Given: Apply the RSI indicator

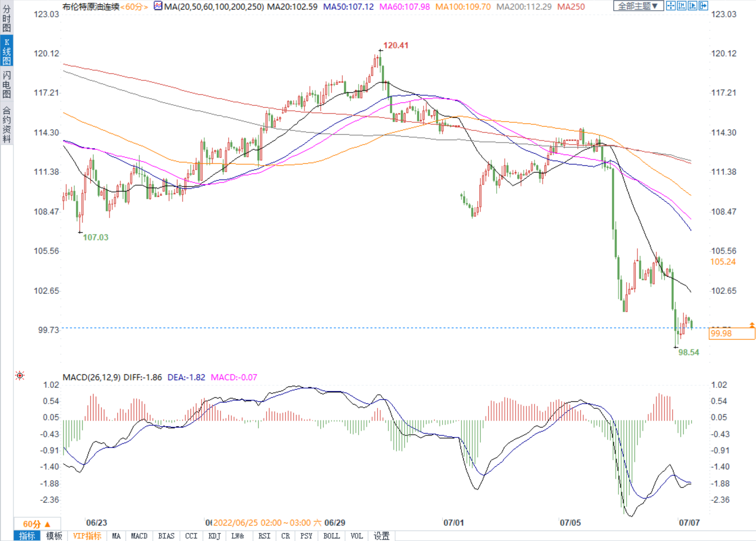Looking at the screenshot, I should tap(264, 536).
